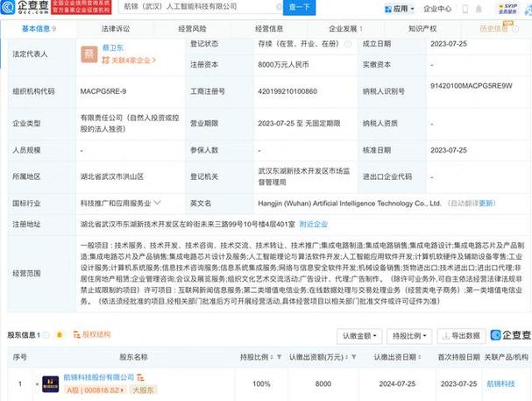This screenshot has height=401, width=532.
Task: Click the 湖北省武汉市洪山区 region value
Action: (x=112, y=176)
